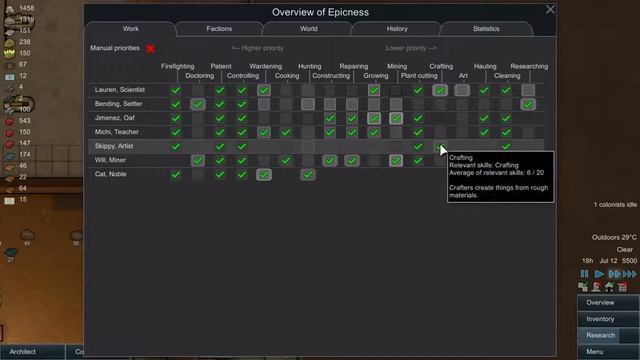640x360 pixels.
Task: Select colonist Bending, Settler
Action: tap(118, 104)
